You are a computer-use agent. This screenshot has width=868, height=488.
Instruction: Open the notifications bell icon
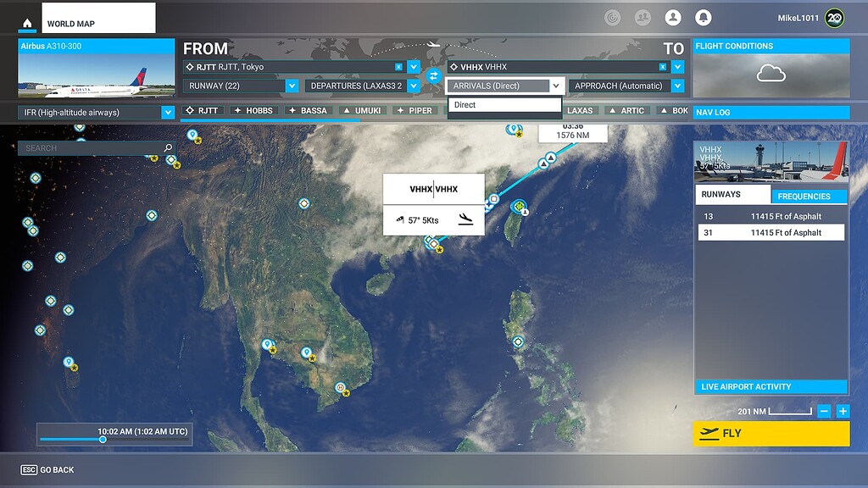[704, 17]
